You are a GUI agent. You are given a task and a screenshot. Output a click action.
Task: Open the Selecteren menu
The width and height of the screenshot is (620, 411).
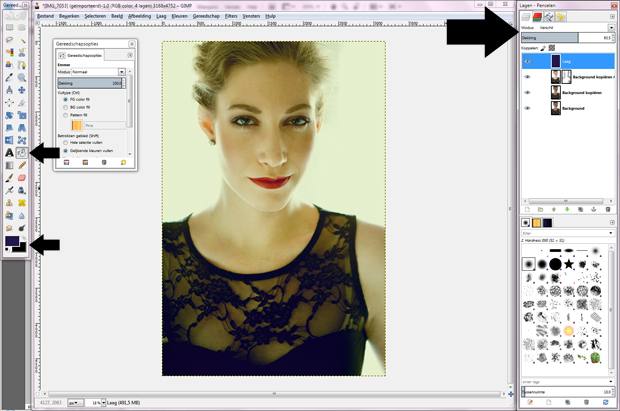[x=95, y=16]
